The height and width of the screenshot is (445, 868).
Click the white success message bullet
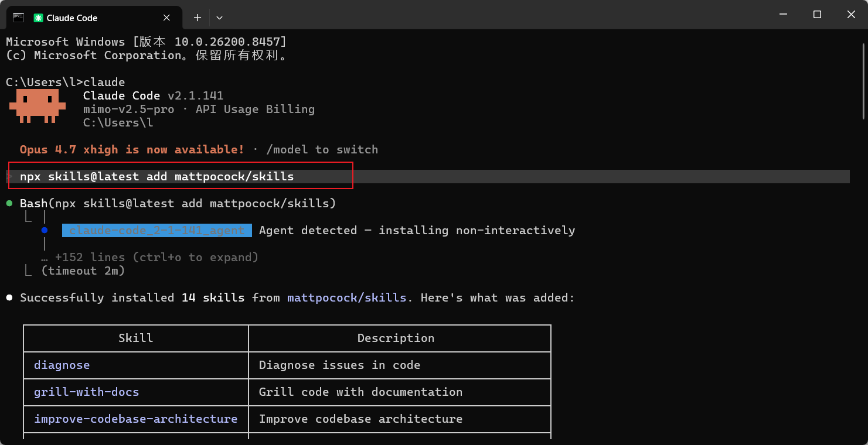point(9,297)
